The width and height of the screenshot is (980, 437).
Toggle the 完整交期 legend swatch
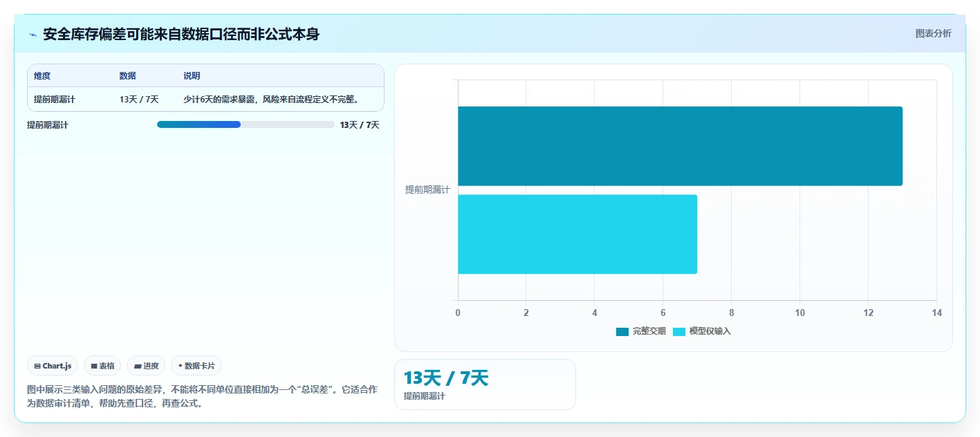coord(622,332)
